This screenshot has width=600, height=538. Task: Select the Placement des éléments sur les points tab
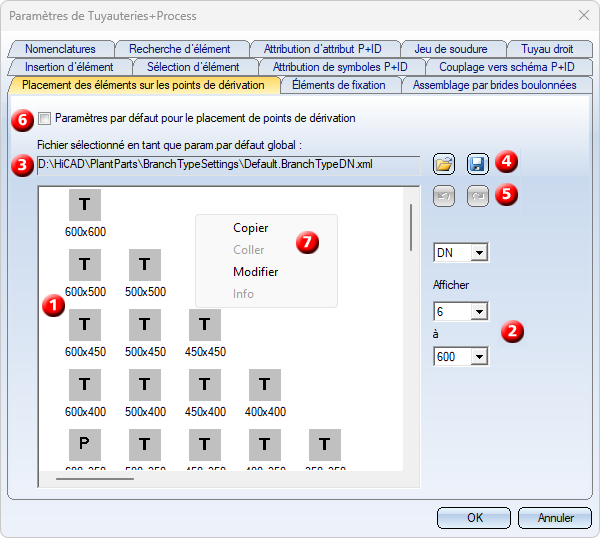(143, 85)
